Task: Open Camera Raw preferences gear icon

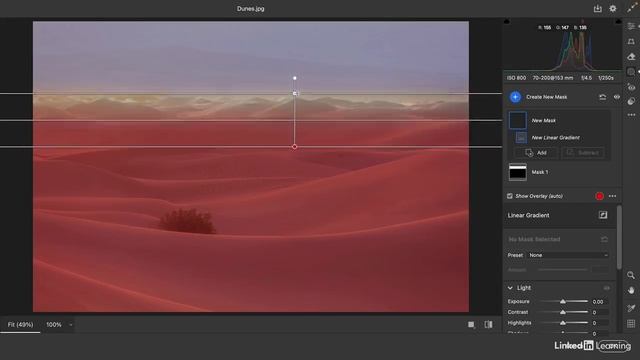Action: (x=613, y=8)
